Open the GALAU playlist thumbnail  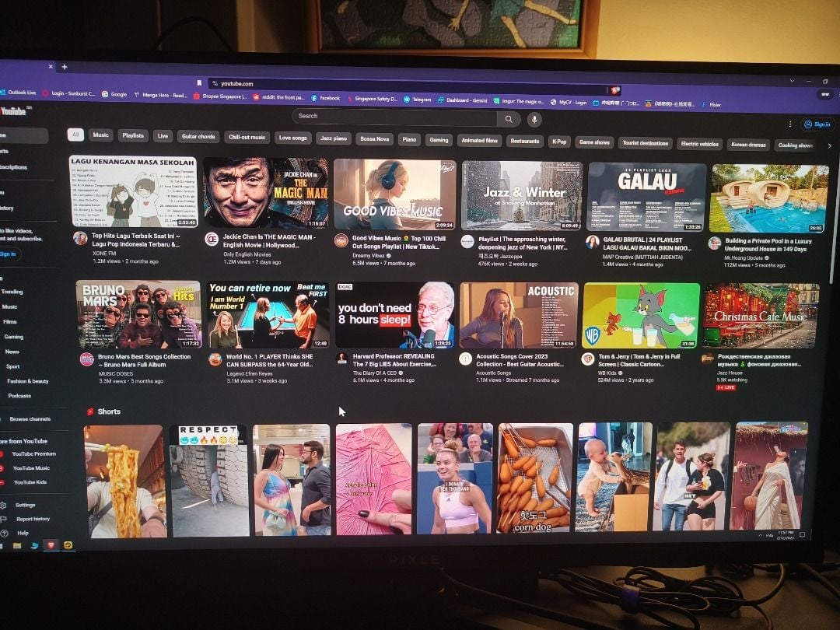[646, 198]
